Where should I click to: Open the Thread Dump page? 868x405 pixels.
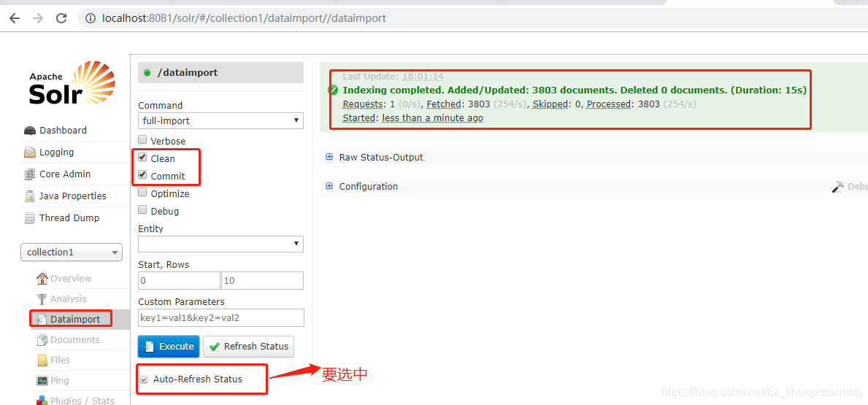(69, 218)
